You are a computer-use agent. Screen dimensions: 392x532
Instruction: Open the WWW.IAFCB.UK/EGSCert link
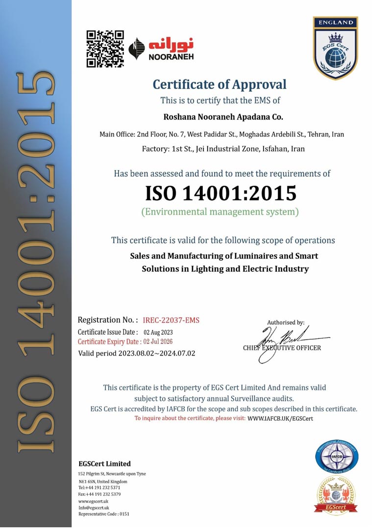click(280, 418)
